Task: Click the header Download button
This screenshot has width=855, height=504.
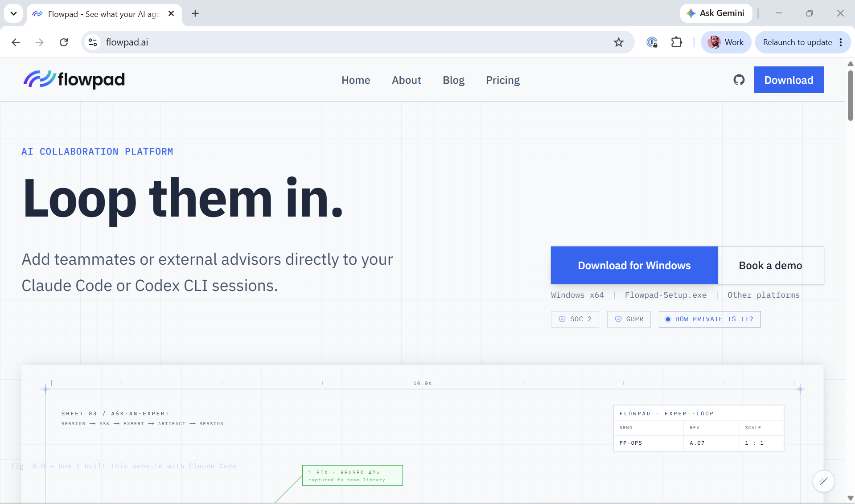Action: [x=789, y=80]
